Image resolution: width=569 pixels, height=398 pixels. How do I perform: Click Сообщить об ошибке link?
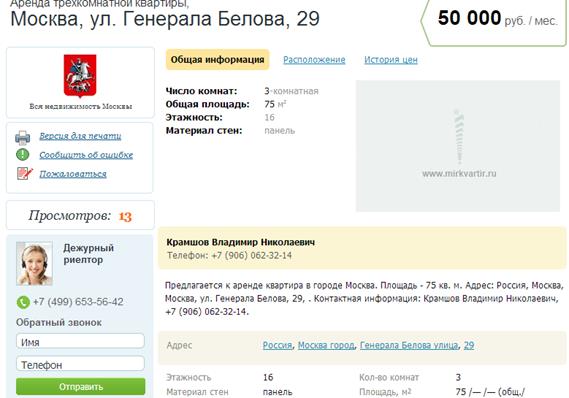coord(86,155)
